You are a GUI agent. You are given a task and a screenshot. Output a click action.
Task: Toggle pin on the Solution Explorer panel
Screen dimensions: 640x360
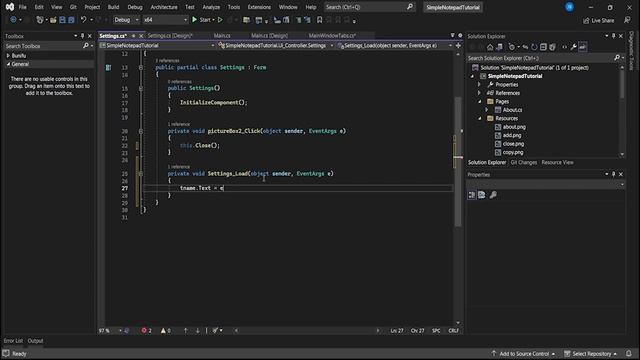click(x=613, y=36)
